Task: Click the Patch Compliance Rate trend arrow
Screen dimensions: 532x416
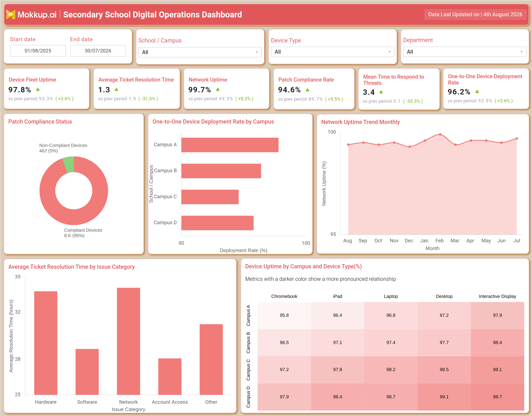Action: 308,90
